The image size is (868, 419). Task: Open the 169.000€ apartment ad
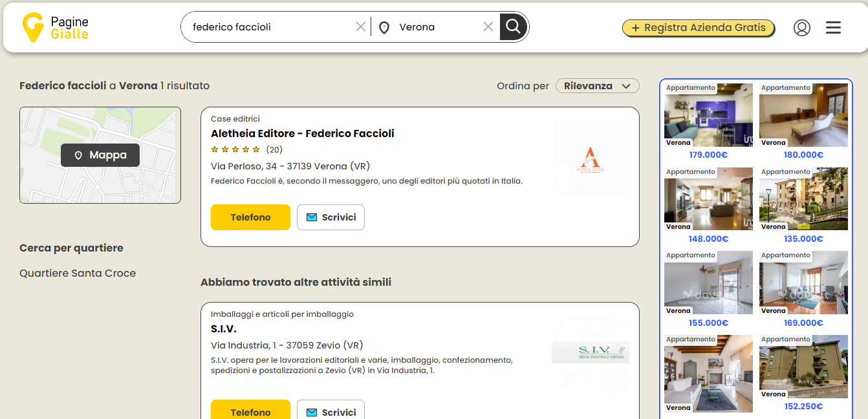803,289
